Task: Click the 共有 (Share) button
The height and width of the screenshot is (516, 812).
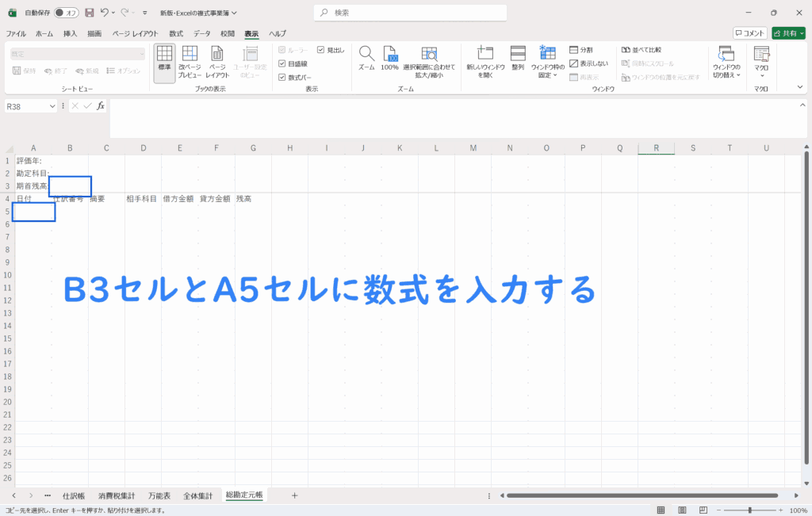Action: pyautogui.click(x=787, y=33)
